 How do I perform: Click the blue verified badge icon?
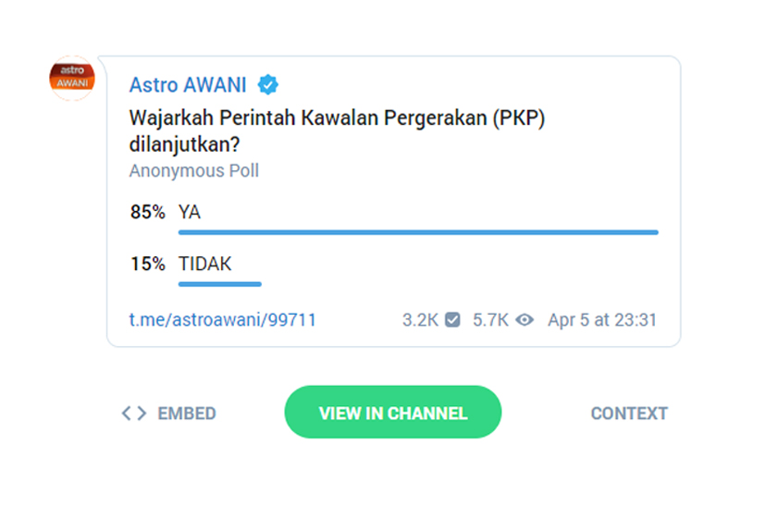[x=268, y=85]
